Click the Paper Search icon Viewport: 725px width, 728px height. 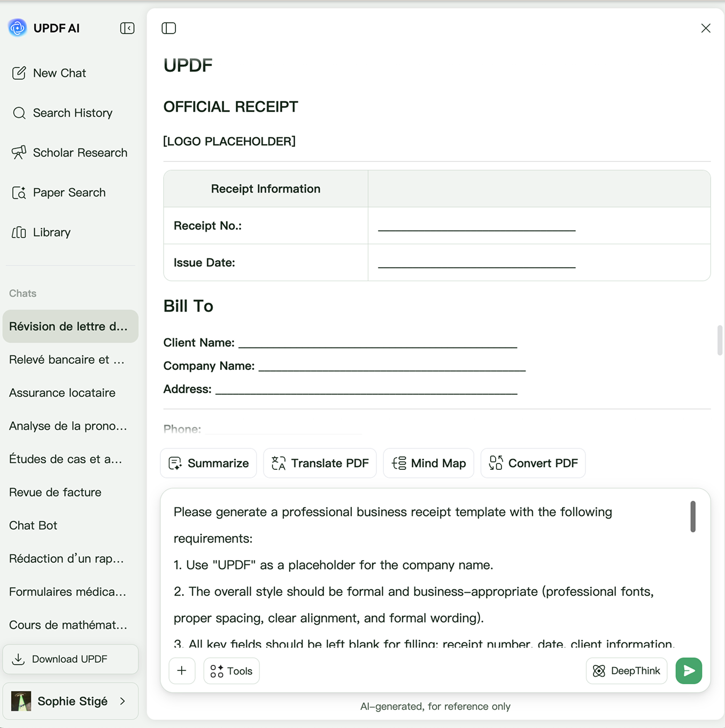tap(19, 192)
